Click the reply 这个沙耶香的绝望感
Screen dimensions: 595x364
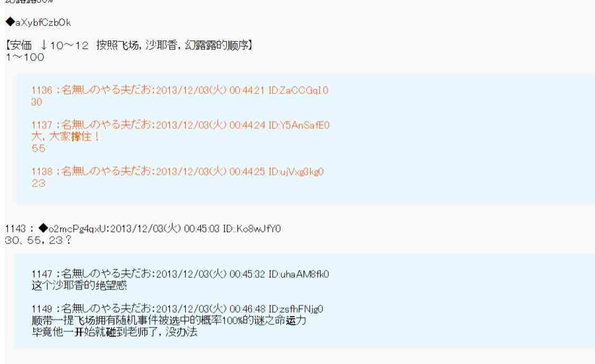coord(79,285)
